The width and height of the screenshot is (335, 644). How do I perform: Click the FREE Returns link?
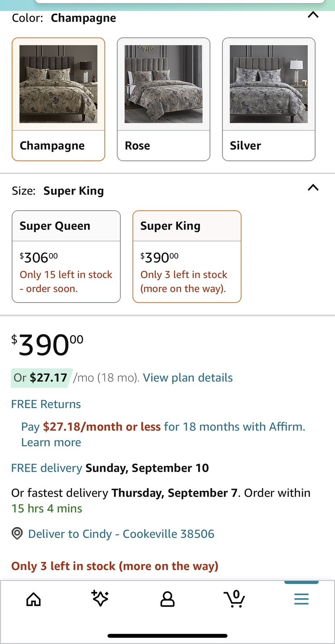[46, 404]
